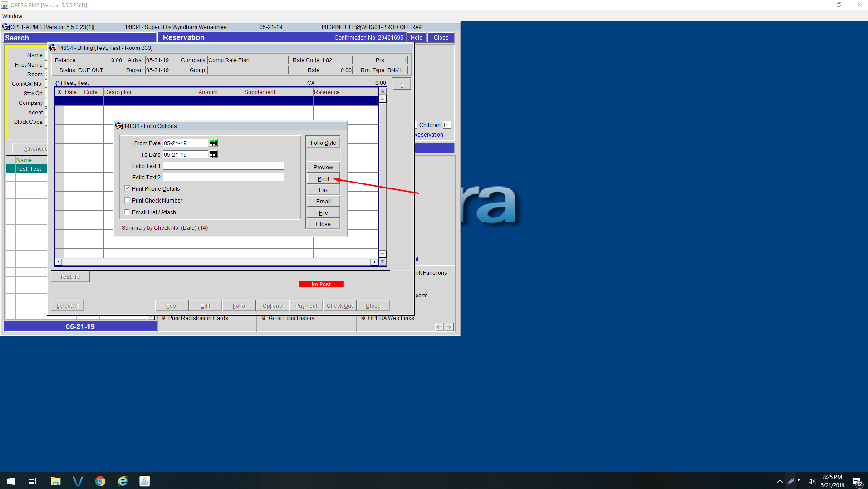868x489 pixels.
Task: Click the OPERA Java icon in the taskbar
Action: pyautogui.click(x=144, y=481)
